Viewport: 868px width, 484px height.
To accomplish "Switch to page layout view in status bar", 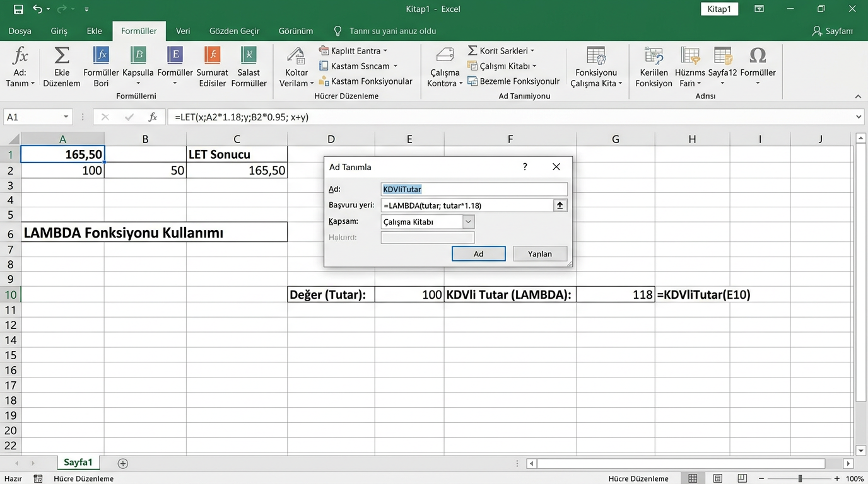I will pos(717,478).
